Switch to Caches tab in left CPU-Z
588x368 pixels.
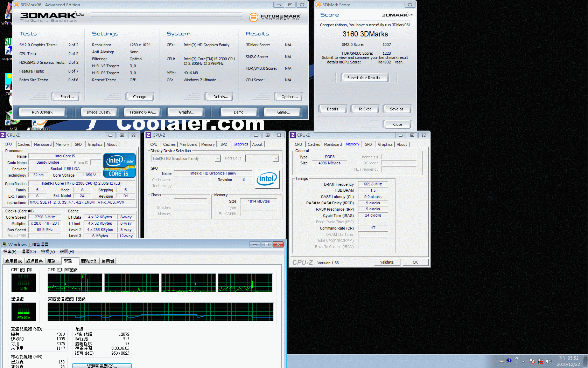pos(24,144)
